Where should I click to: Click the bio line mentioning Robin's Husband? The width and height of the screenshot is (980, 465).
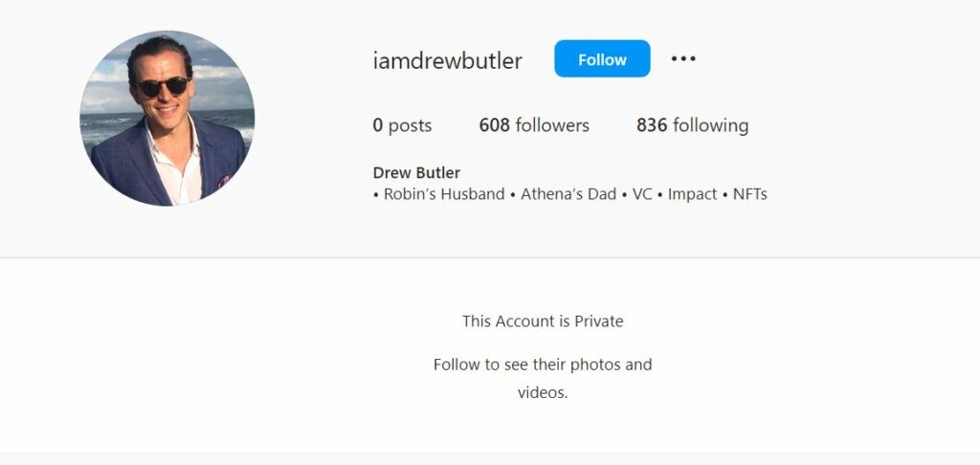click(569, 194)
